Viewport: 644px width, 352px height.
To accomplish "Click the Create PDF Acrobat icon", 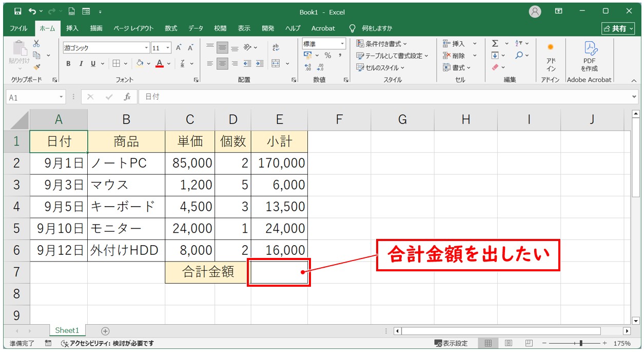I will click(589, 55).
